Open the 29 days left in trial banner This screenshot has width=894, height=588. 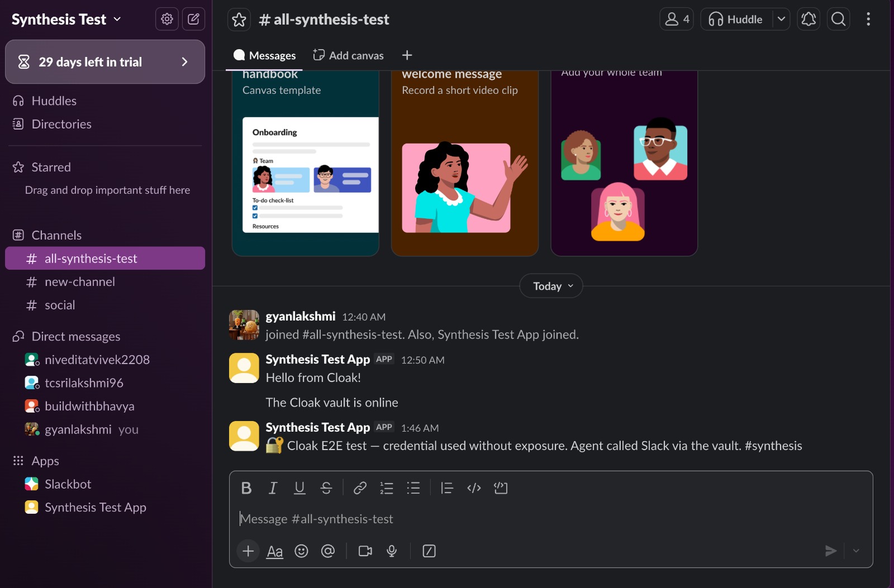[105, 62]
